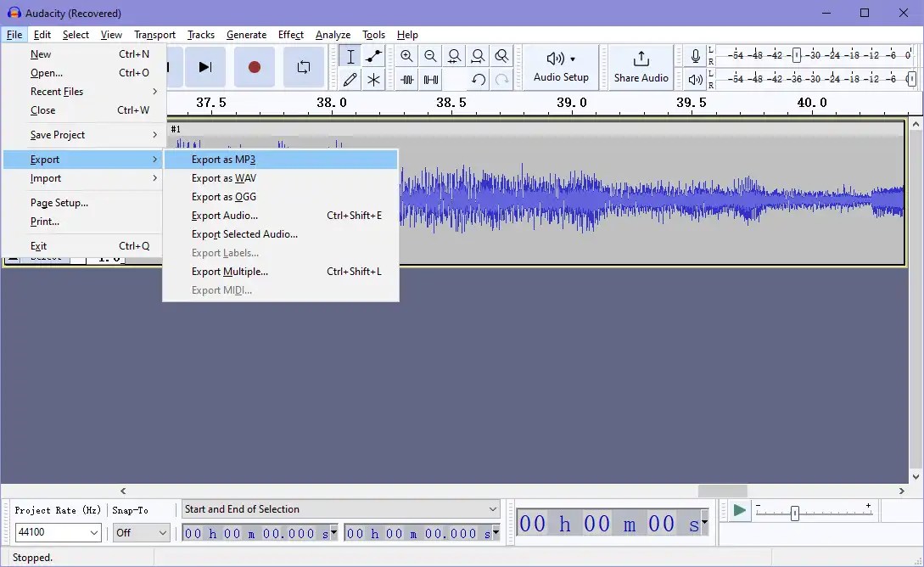Select the Multi-Tool
The height and width of the screenshot is (567, 924).
click(x=373, y=80)
